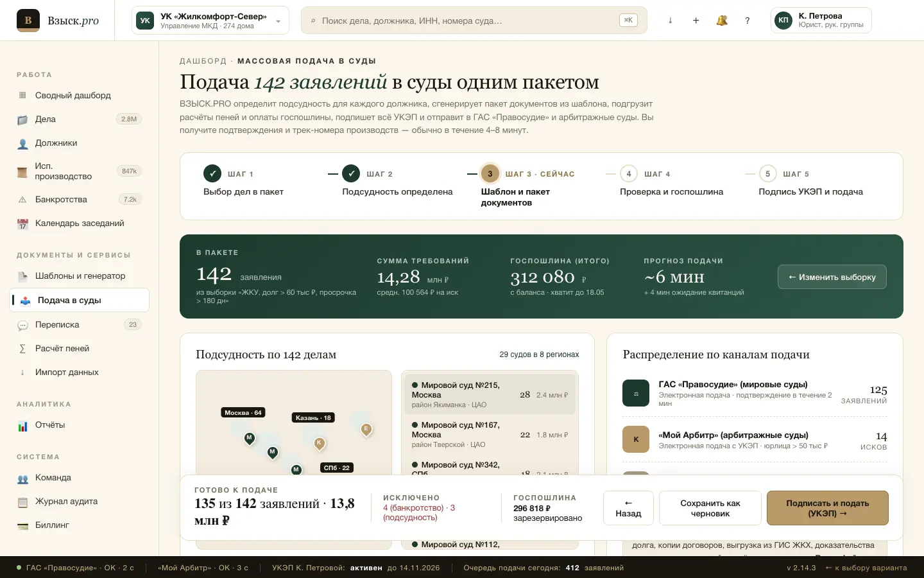This screenshot has width=924, height=578.
Task: Click the «Мой Арбитр» channel icon
Action: 636,439
